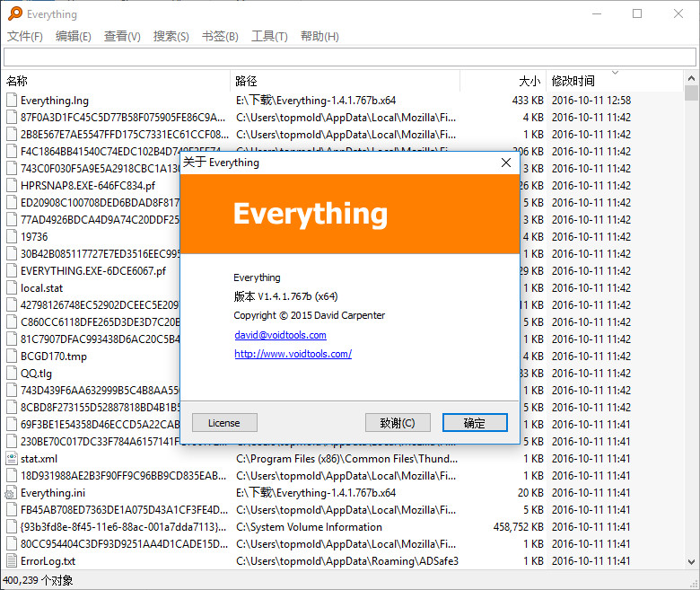Click the file icon of 743C0F030F5A9E5A2918CBC1A13
The height and width of the screenshot is (590, 700).
(12, 169)
